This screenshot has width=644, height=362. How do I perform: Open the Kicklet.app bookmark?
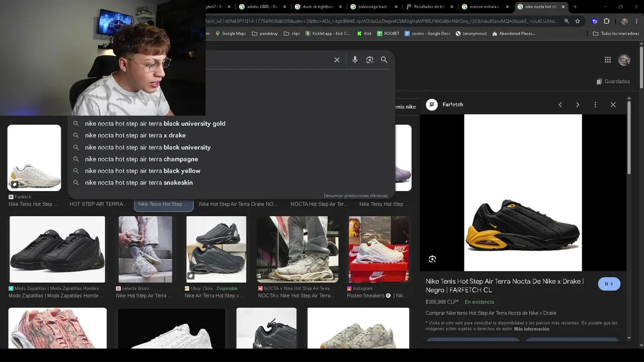coord(328,34)
